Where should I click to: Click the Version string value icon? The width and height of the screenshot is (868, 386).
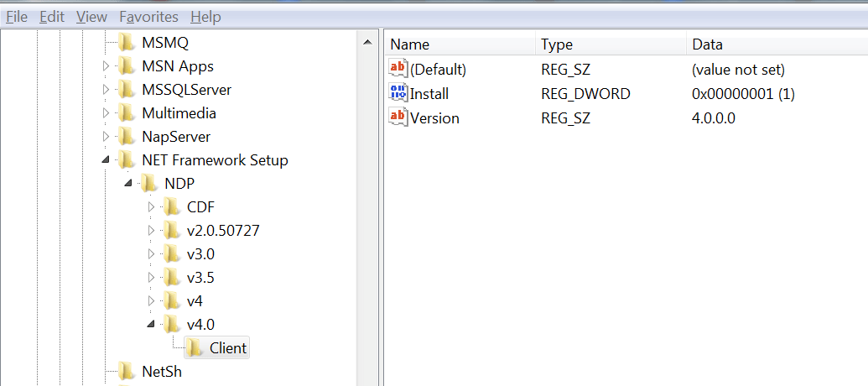[398, 118]
